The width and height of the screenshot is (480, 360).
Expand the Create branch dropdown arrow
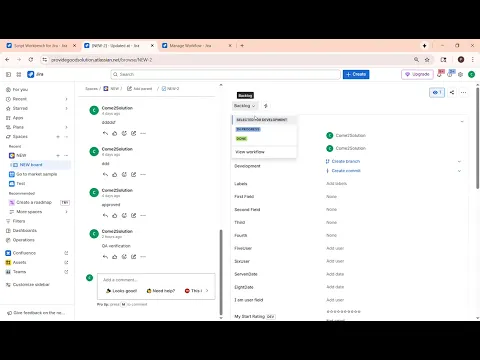point(459,161)
